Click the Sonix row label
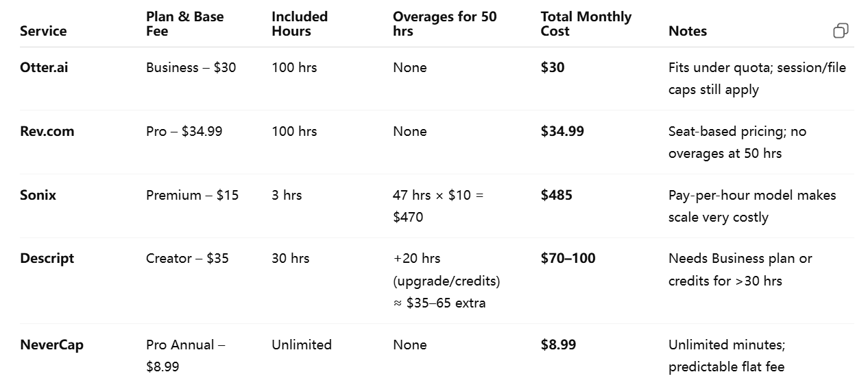 (x=38, y=195)
